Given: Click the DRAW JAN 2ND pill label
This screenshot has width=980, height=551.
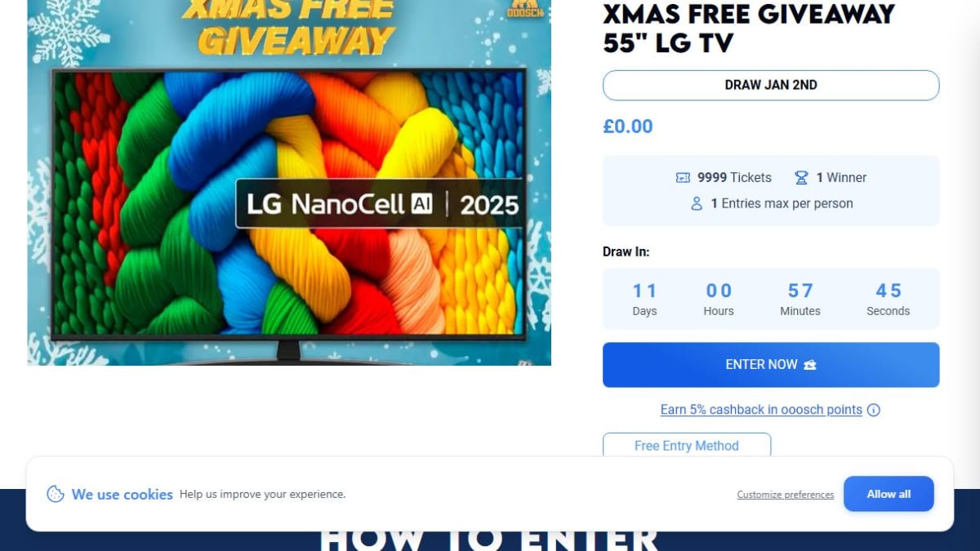Looking at the screenshot, I should coord(771,85).
